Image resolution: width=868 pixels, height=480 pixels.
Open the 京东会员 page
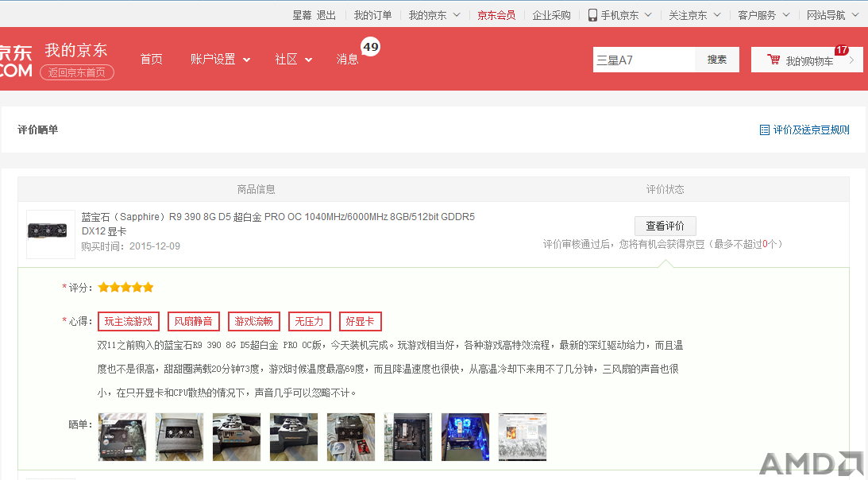click(496, 16)
